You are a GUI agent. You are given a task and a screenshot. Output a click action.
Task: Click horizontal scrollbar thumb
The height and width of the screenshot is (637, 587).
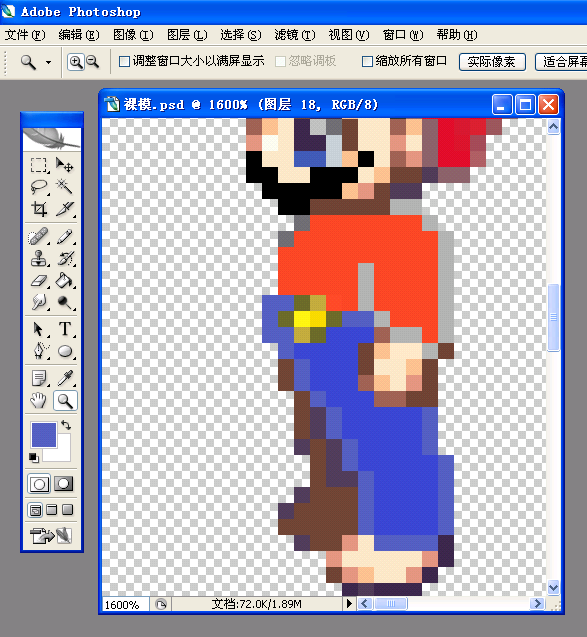coord(390,604)
